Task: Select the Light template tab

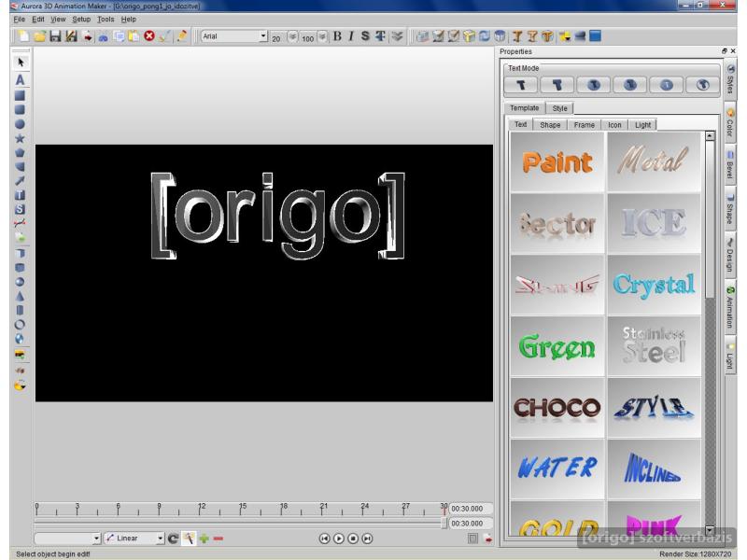Action: pyautogui.click(x=642, y=125)
